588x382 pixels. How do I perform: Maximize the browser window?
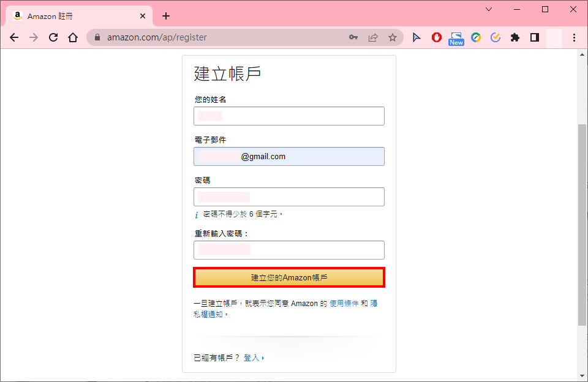tap(545, 9)
